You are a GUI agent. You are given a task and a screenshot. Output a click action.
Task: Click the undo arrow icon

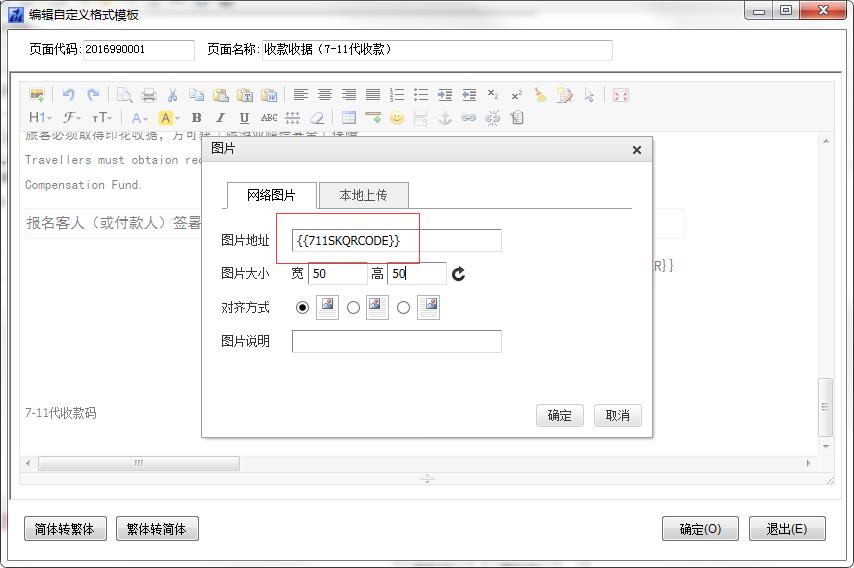(68, 95)
